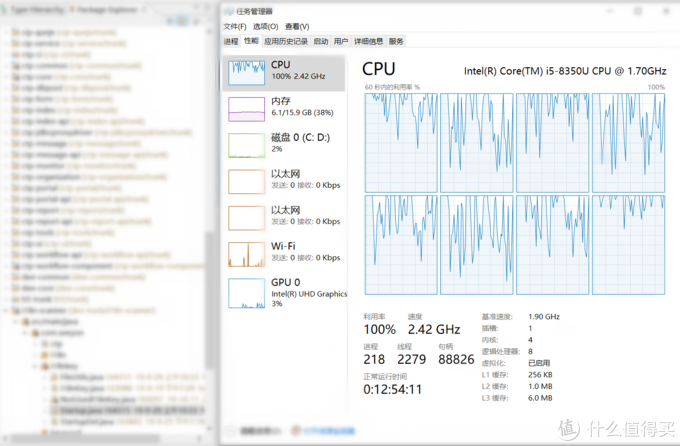Select the ctp-organization project row
Screen dimensions: 680x446
point(88,177)
